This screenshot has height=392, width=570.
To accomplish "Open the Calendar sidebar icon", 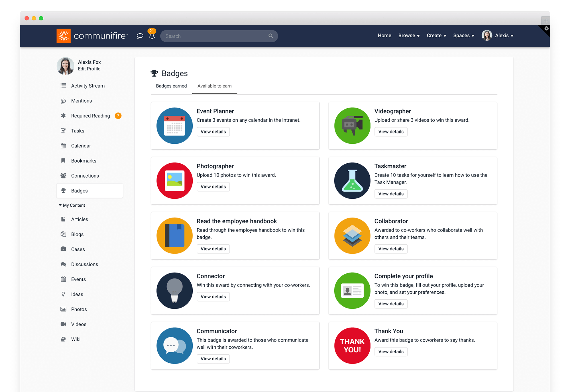I will click(x=64, y=146).
